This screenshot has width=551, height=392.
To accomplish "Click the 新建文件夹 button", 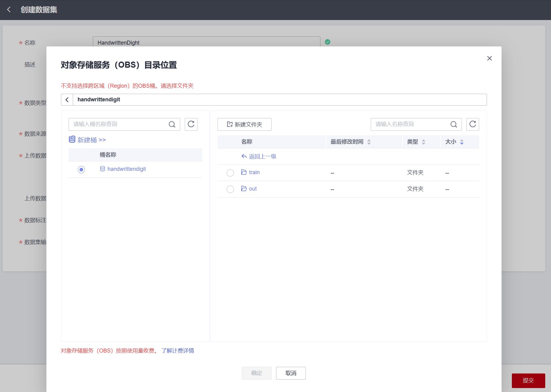I will click(x=245, y=124).
